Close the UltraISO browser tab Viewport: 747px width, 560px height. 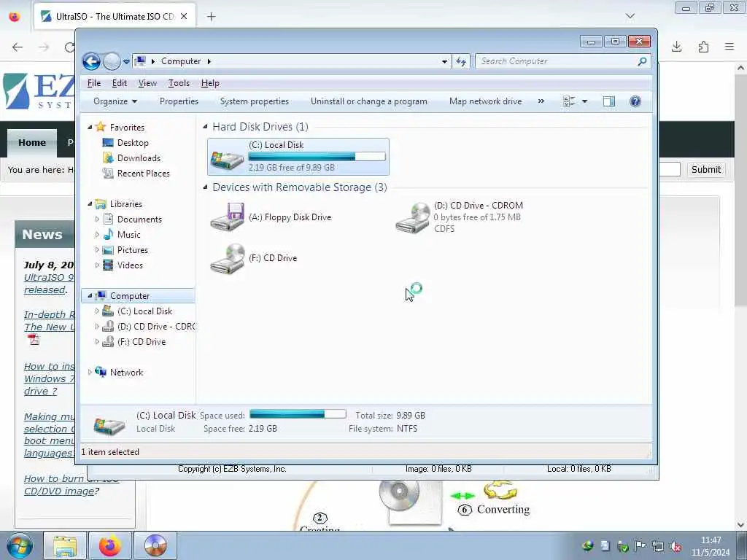pyautogui.click(x=184, y=16)
